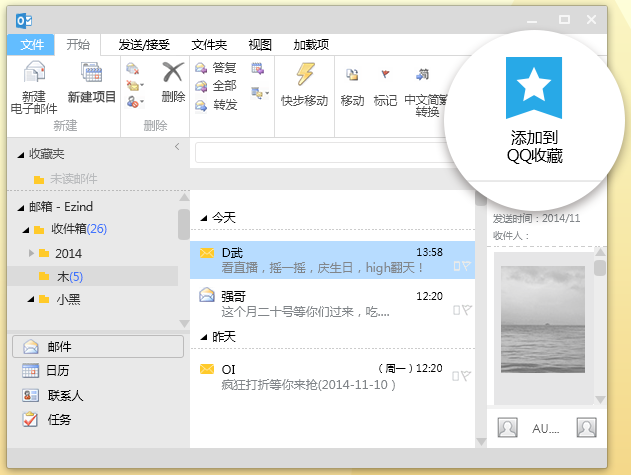Viewport: 631px width, 475px height.
Task: Open the email from 强哥
Action: click(x=332, y=304)
